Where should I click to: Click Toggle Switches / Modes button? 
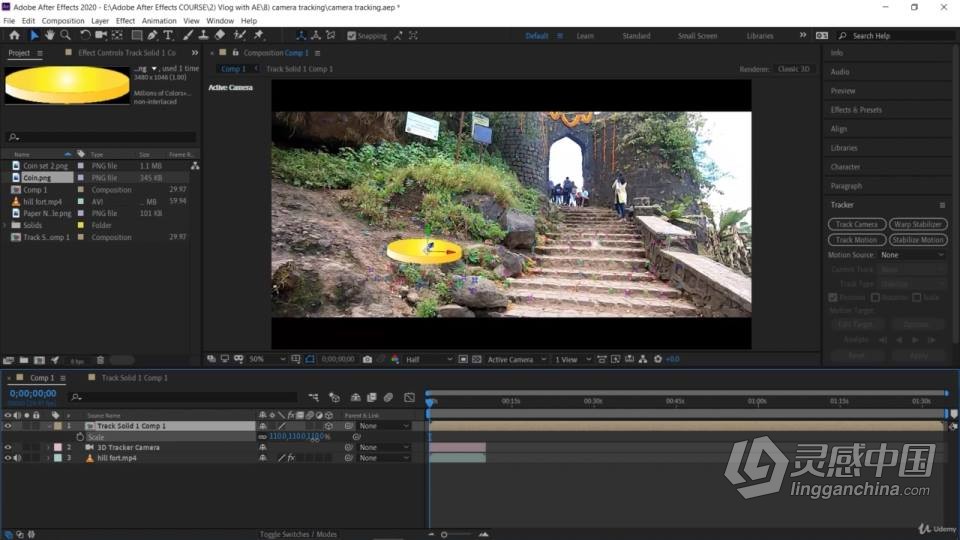point(298,534)
